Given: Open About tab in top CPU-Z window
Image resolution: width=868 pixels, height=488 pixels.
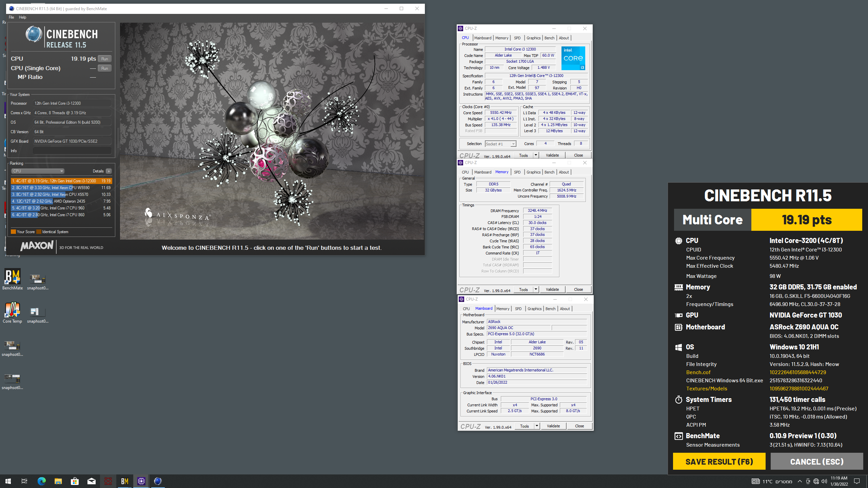Looking at the screenshot, I should point(564,38).
